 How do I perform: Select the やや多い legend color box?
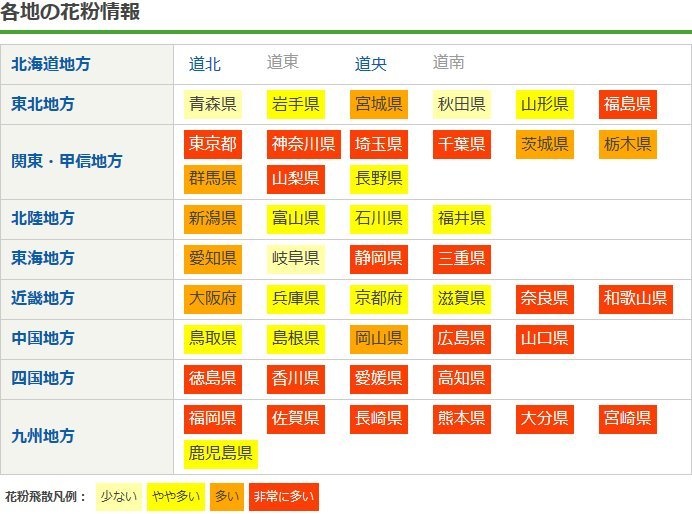click(175, 496)
